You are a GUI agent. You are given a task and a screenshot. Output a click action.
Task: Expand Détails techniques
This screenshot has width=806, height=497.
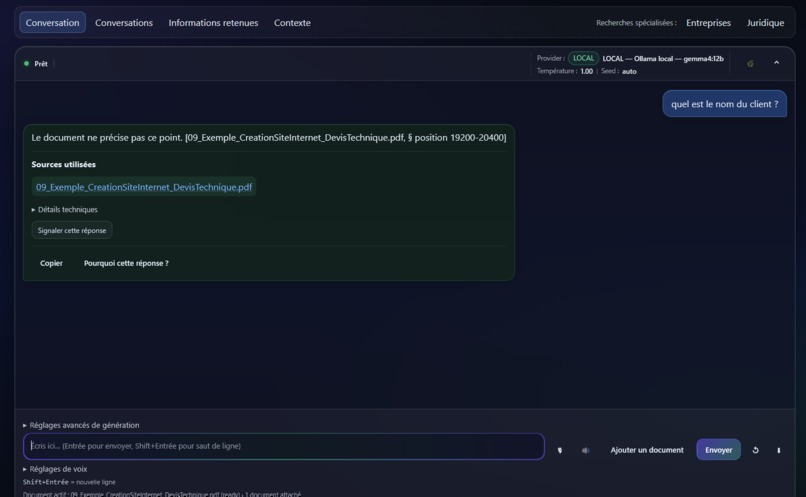pos(64,210)
